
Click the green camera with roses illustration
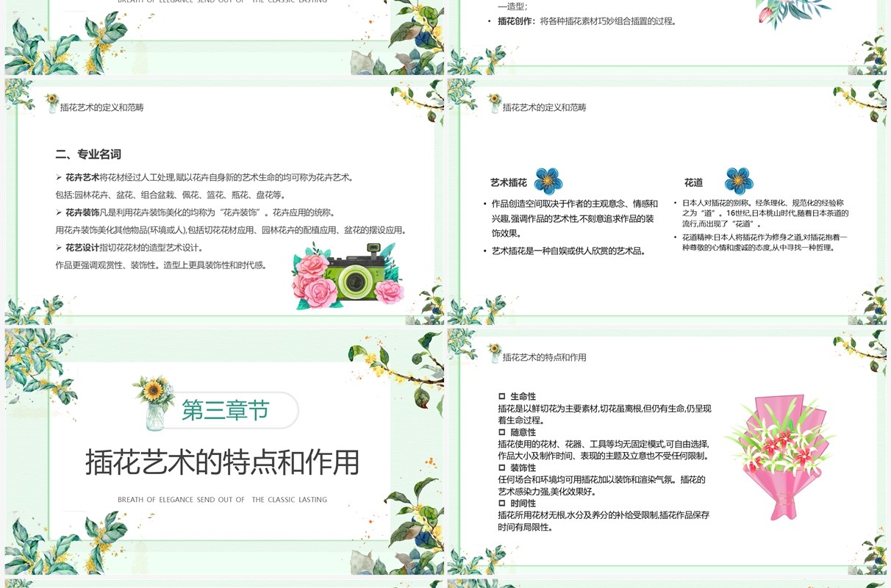point(348,277)
